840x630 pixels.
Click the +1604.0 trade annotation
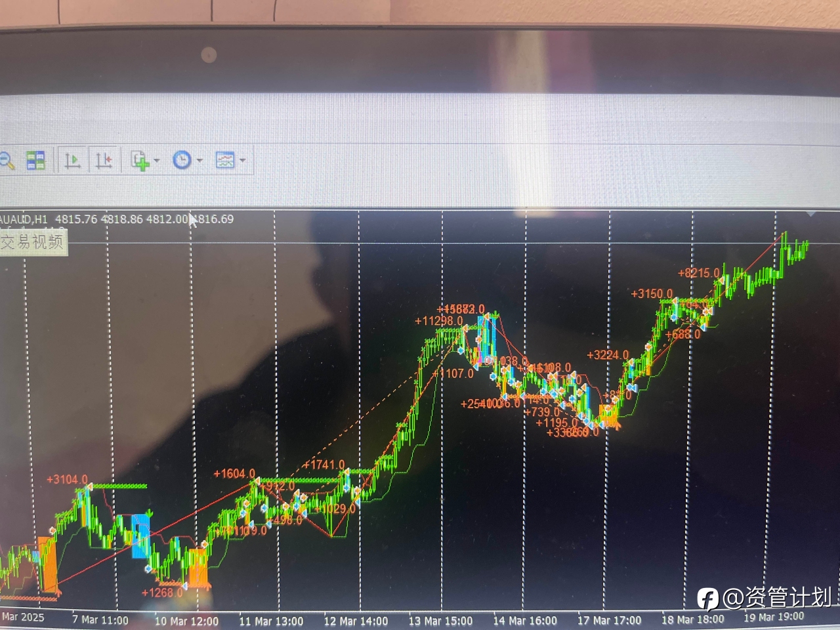tap(234, 474)
